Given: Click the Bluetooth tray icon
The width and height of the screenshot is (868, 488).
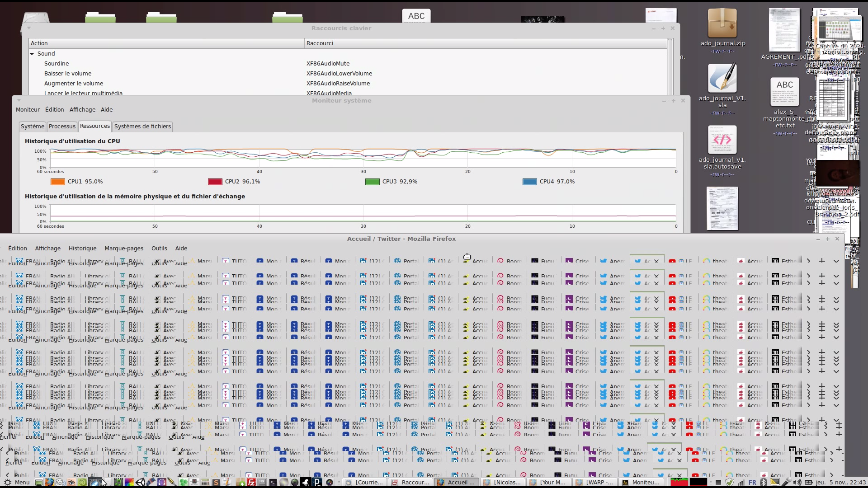Looking at the screenshot, I should [763, 482].
